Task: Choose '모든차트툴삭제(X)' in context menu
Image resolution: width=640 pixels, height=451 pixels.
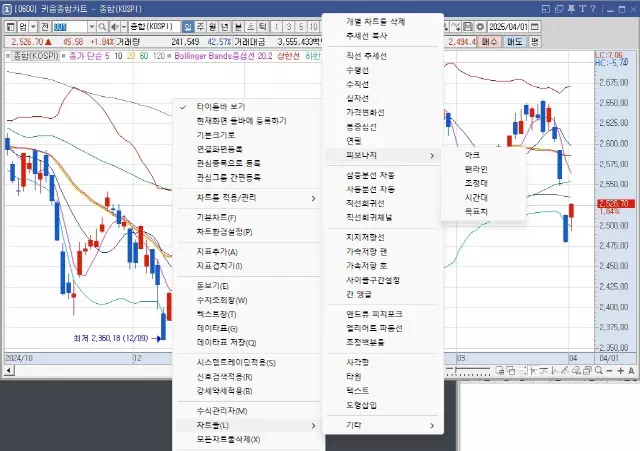Action: click(x=248, y=440)
